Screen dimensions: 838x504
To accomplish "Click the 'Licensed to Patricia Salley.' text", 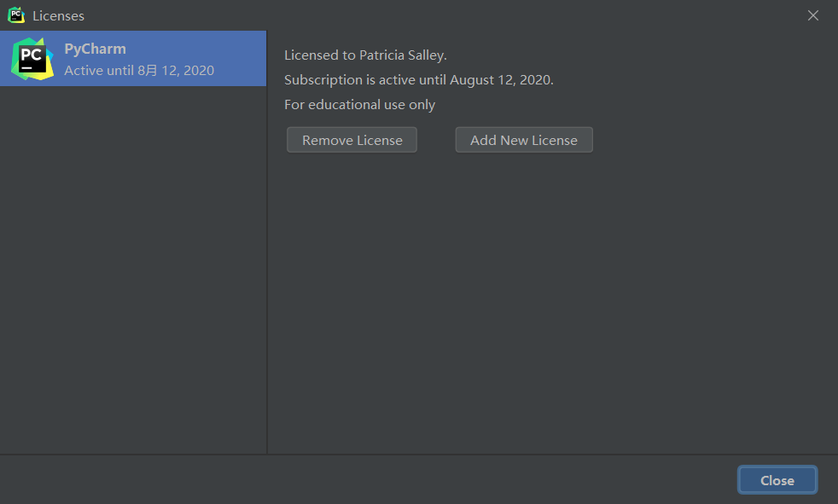I will point(365,55).
